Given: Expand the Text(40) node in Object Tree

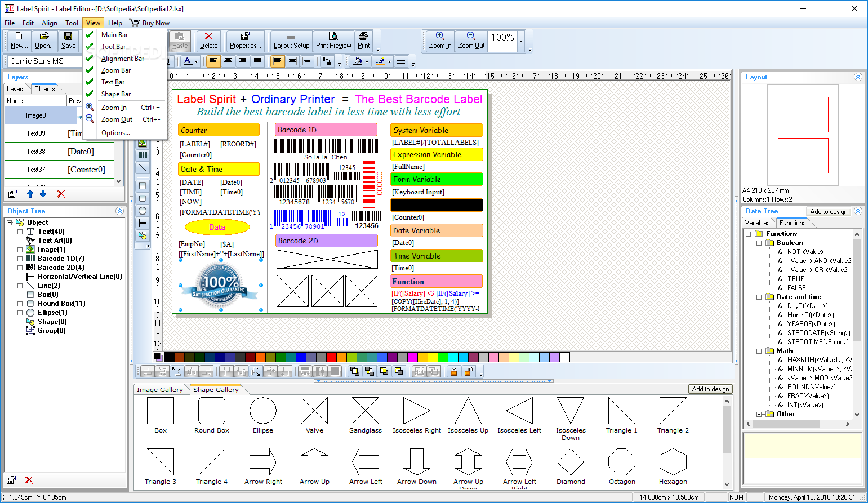Looking at the screenshot, I should click(20, 232).
